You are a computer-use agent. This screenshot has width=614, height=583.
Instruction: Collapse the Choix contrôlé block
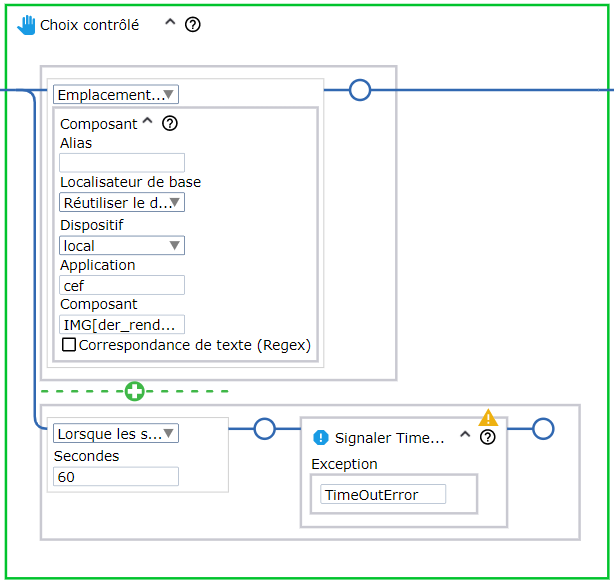tap(170, 24)
